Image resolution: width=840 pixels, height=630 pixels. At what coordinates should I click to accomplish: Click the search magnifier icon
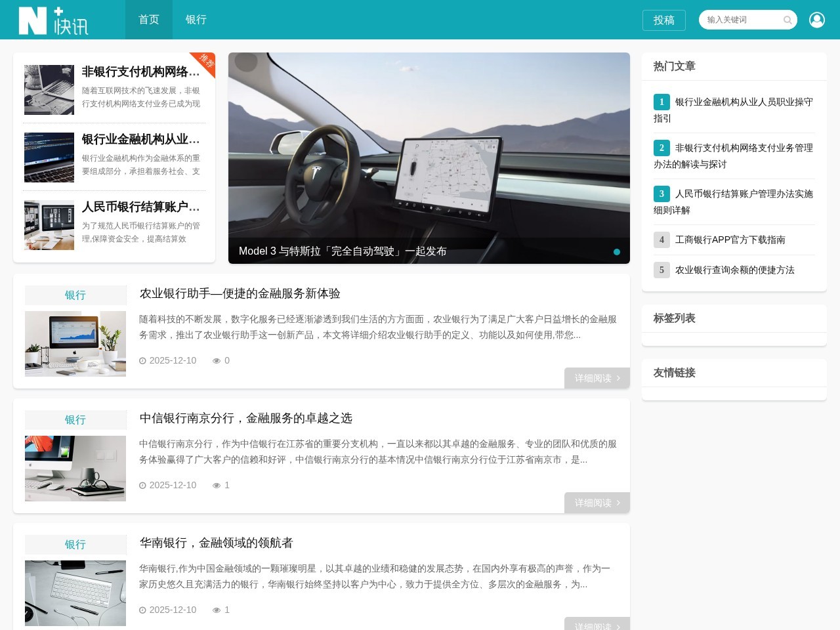click(x=787, y=20)
